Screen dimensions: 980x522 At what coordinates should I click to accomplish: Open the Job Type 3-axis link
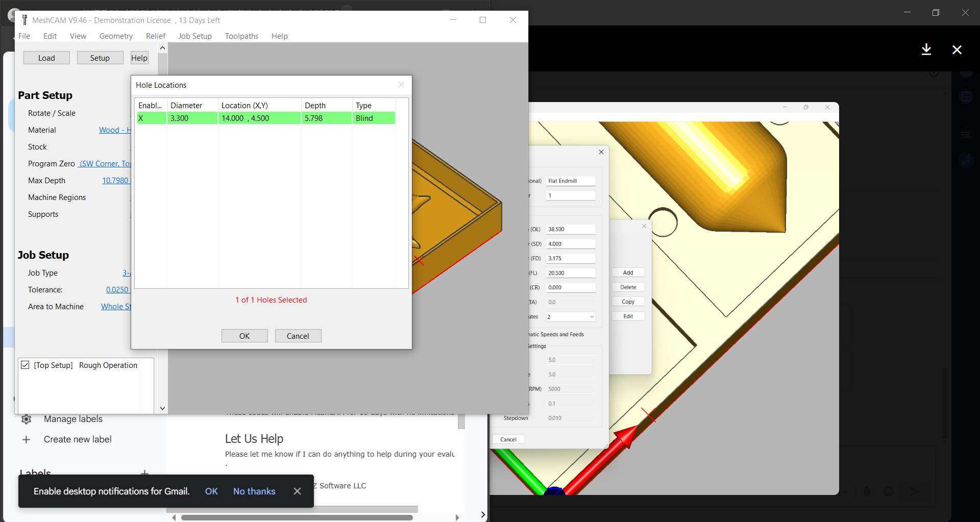126,272
